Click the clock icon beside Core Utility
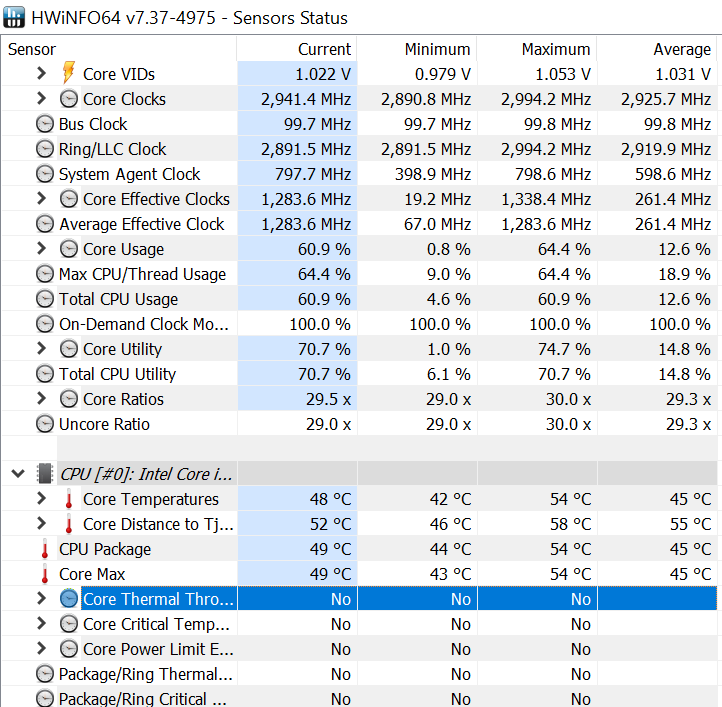Screen dimensions: 722x707 point(69,349)
